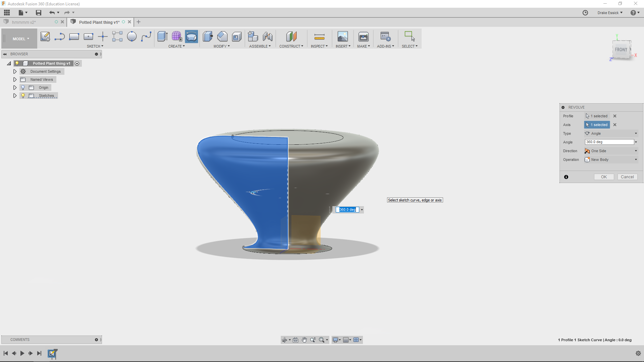Click the Pan hand tool
This screenshot has height=362, width=644.
click(304, 340)
